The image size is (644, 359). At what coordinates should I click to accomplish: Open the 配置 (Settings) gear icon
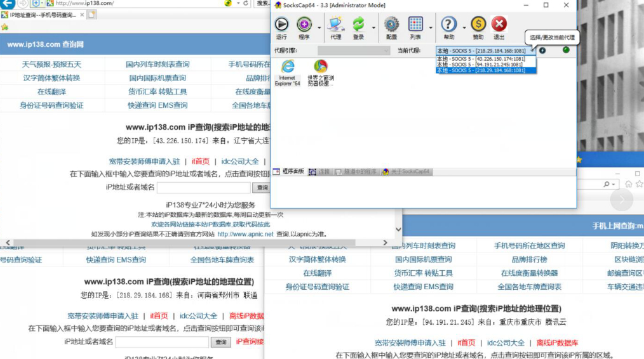(x=391, y=24)
